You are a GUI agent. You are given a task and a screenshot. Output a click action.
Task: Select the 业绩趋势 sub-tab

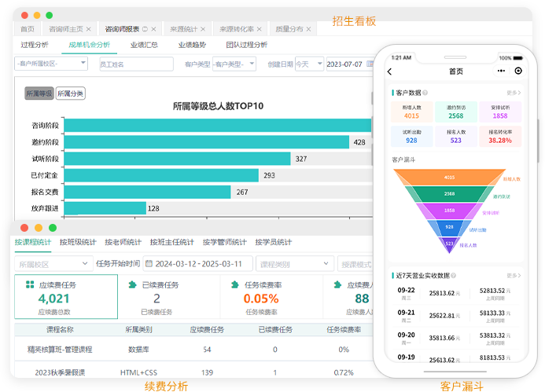[x=192, y=45]
